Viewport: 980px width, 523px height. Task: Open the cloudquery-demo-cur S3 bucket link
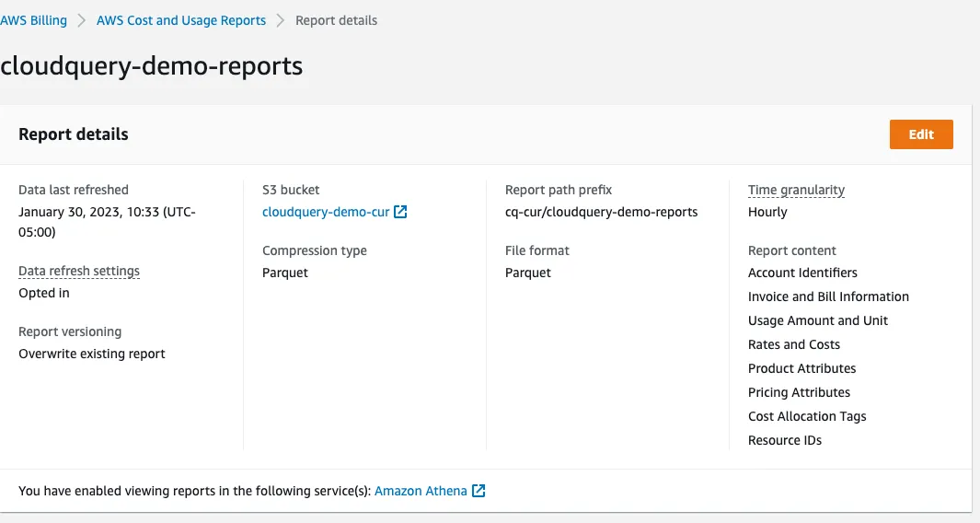click(326, 212)
